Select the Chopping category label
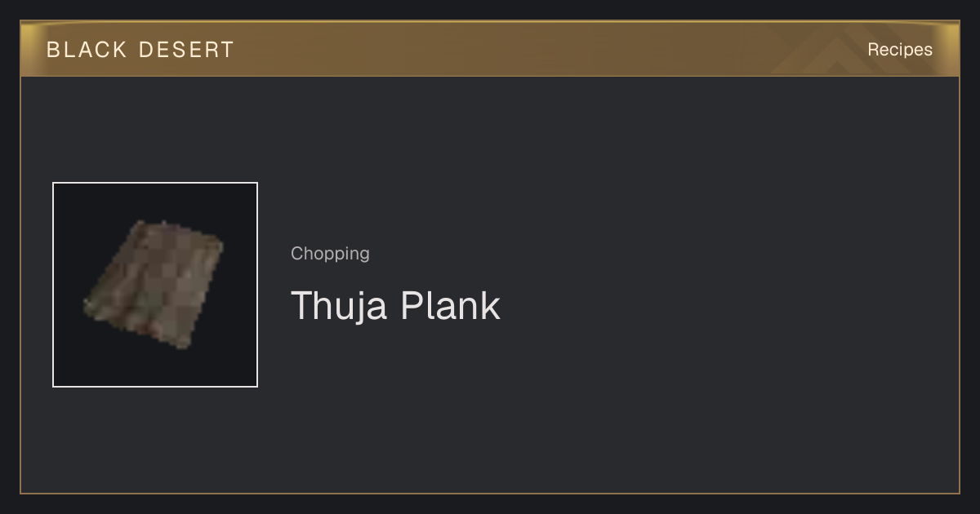 [x=330, y=254]
